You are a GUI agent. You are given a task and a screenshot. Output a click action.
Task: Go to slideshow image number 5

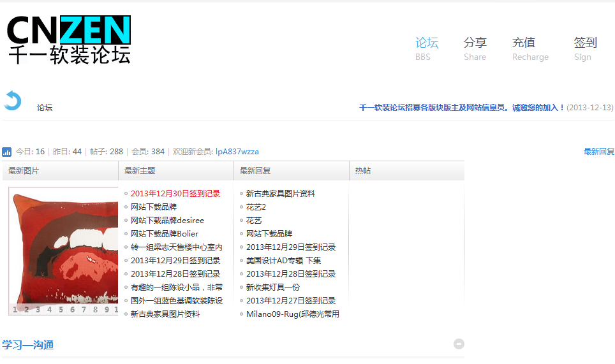tap(61, 310)
